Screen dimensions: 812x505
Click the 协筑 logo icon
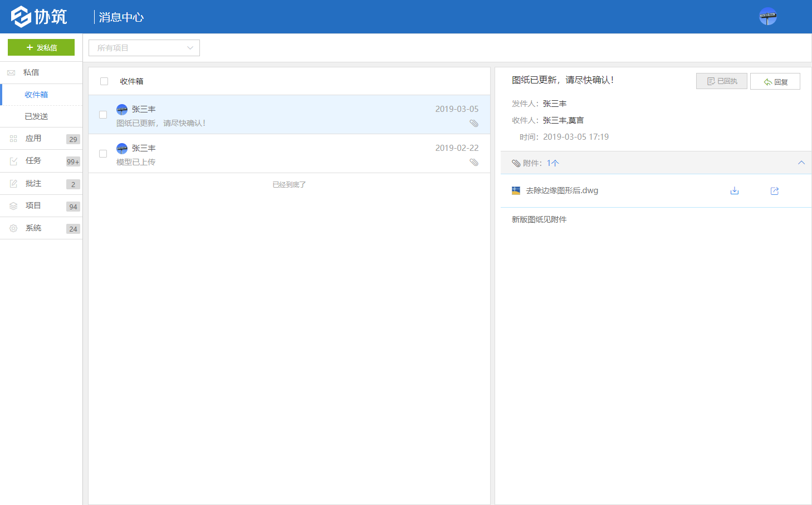coord(21,17)
